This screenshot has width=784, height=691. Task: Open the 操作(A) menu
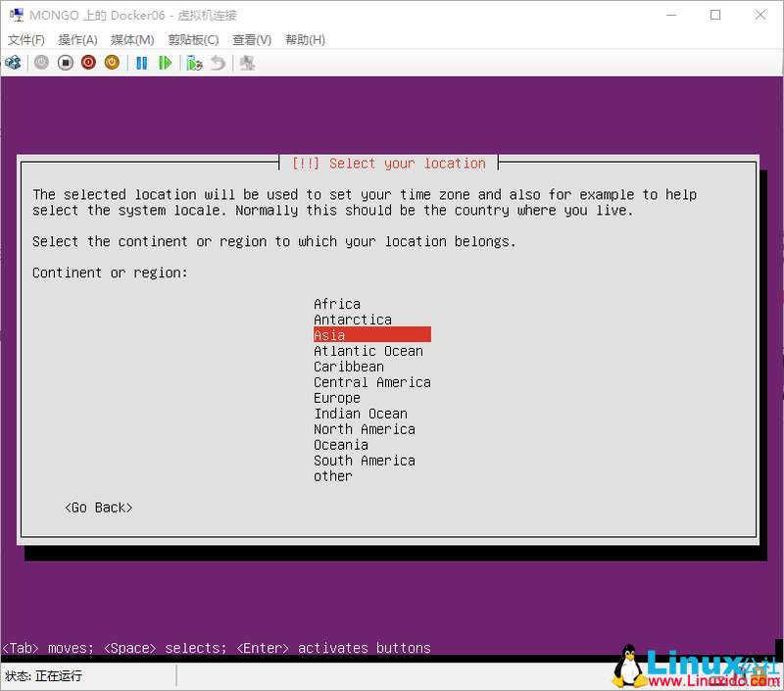tap(76, 39)
